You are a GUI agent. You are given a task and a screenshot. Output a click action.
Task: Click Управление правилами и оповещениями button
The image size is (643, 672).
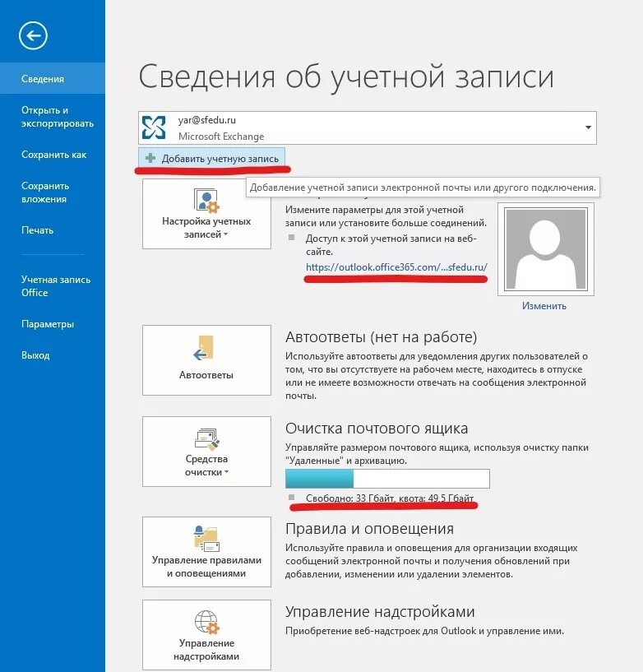click(x=206, y=552)
